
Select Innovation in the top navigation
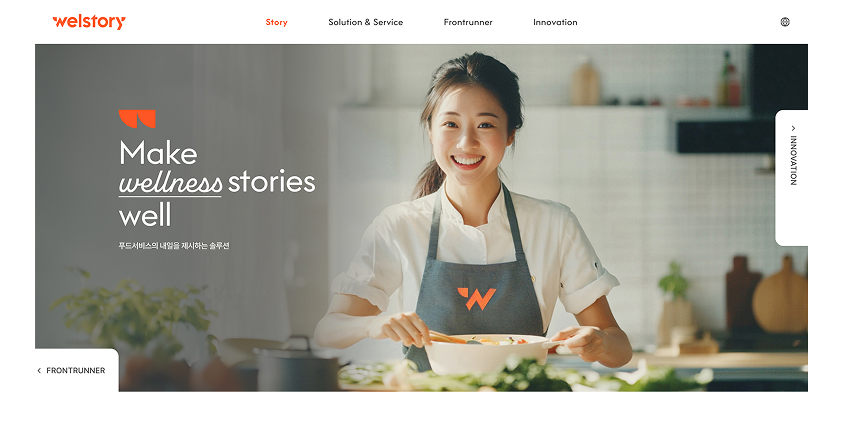(555, 22)
